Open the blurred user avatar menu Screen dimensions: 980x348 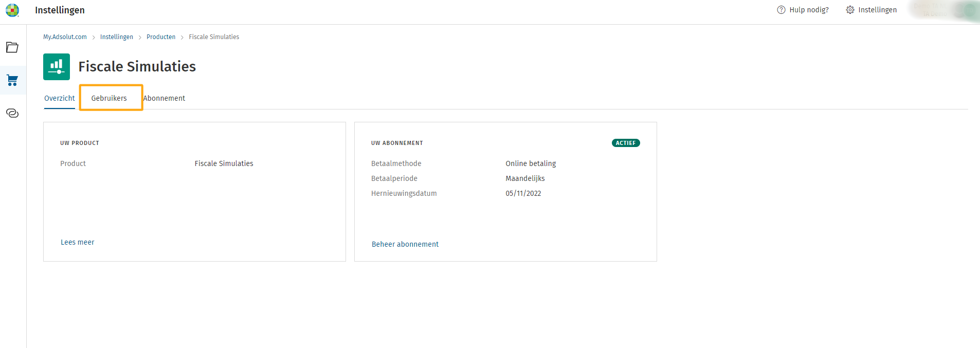(970, 11)
